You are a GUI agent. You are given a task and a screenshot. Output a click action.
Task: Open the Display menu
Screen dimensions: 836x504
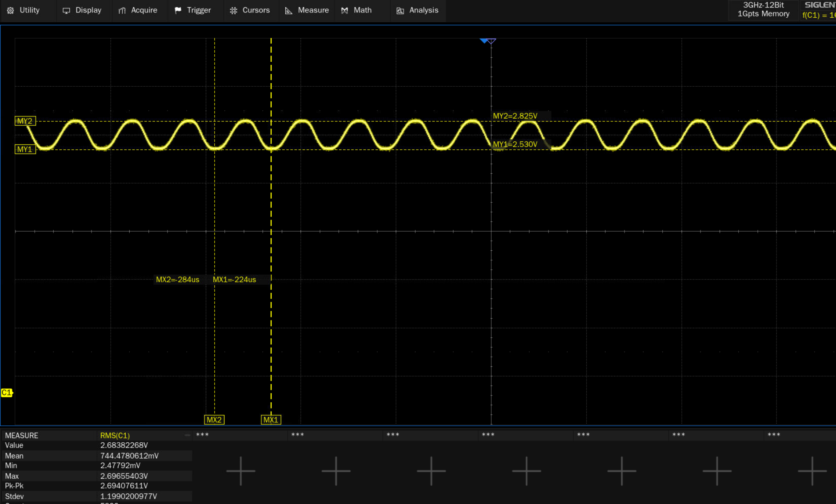click(x=83, y=10)
